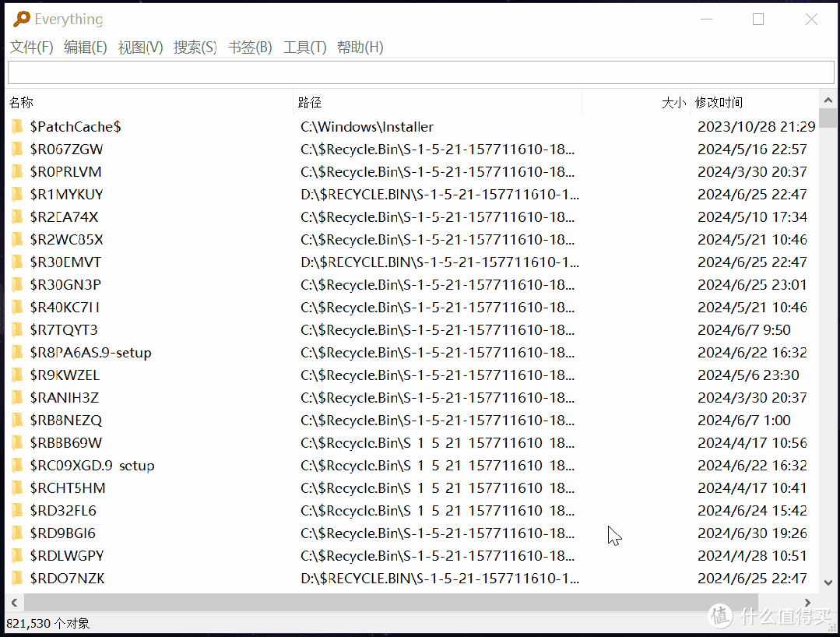Open the 文件(F) menu

[32, 48]
